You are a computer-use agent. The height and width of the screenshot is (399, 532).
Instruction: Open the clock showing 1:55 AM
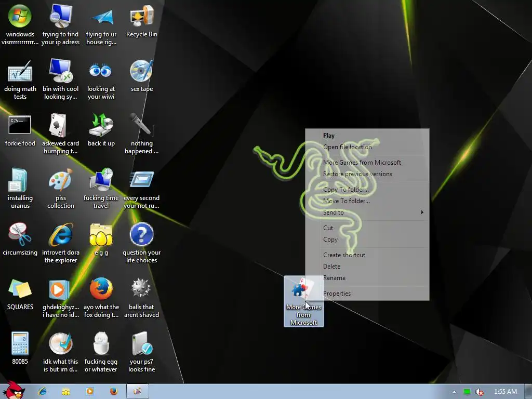[x=505, y=392]
